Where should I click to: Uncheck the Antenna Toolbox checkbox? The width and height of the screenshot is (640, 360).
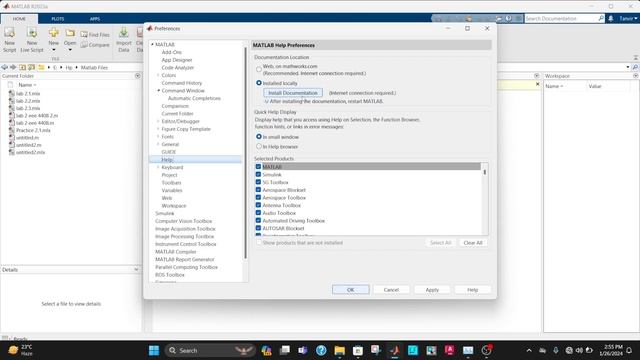click(x=258, y=205)
